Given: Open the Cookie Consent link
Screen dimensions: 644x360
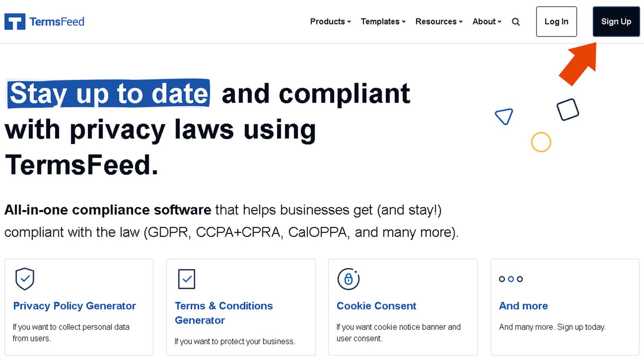Looking at the screenshot, I should [x=376, y=306].
